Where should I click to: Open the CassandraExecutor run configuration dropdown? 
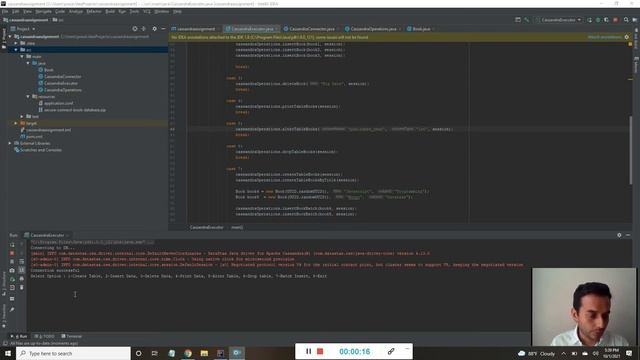(x=559, y=20)
